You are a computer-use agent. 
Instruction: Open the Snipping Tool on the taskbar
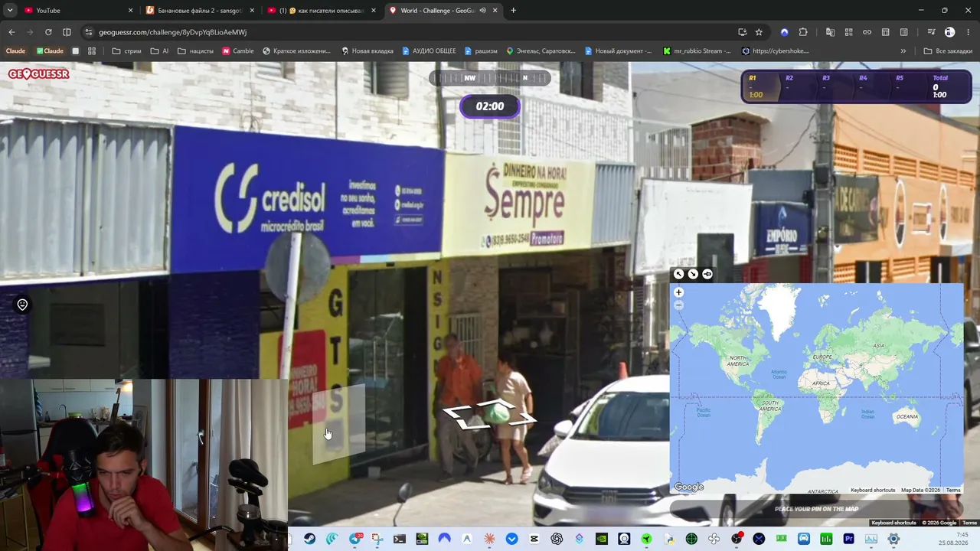point(377,539)
